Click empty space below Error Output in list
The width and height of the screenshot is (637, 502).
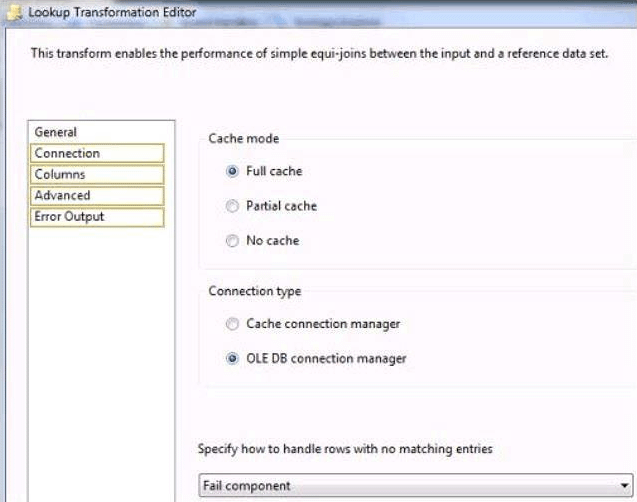click(100, 350)
